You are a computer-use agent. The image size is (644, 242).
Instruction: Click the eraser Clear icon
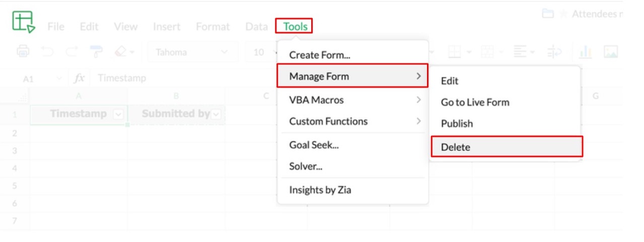pos(120,51)
